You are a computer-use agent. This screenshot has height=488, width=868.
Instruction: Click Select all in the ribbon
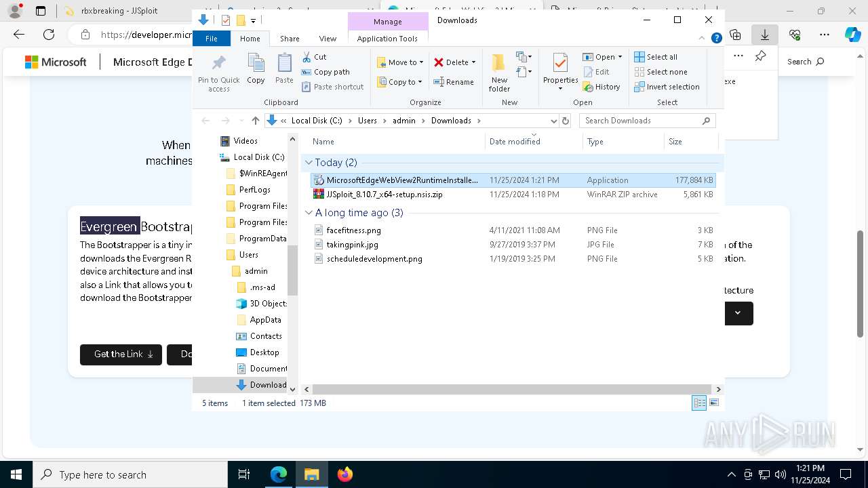[x=656, y=57]
